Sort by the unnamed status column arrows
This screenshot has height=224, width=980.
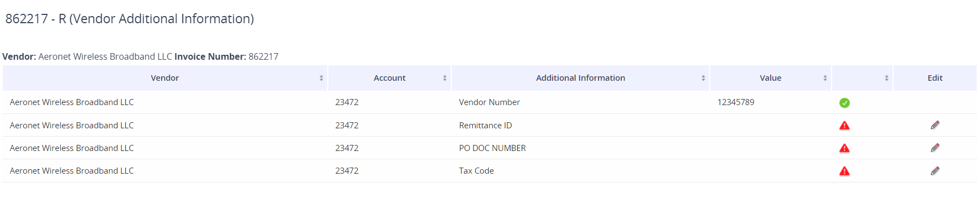click(x=886, y=78)
